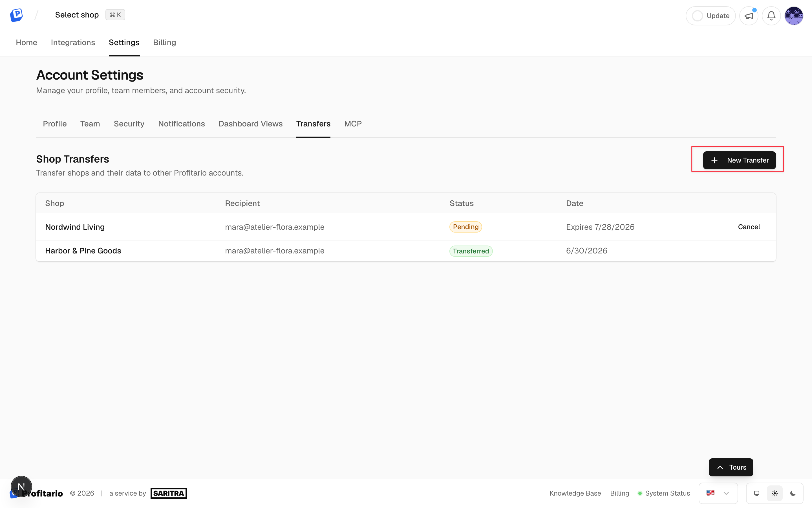The image size is (812, 508).
Task: Cancel the Nordwind Living transfer
Action: click(749, 227)
